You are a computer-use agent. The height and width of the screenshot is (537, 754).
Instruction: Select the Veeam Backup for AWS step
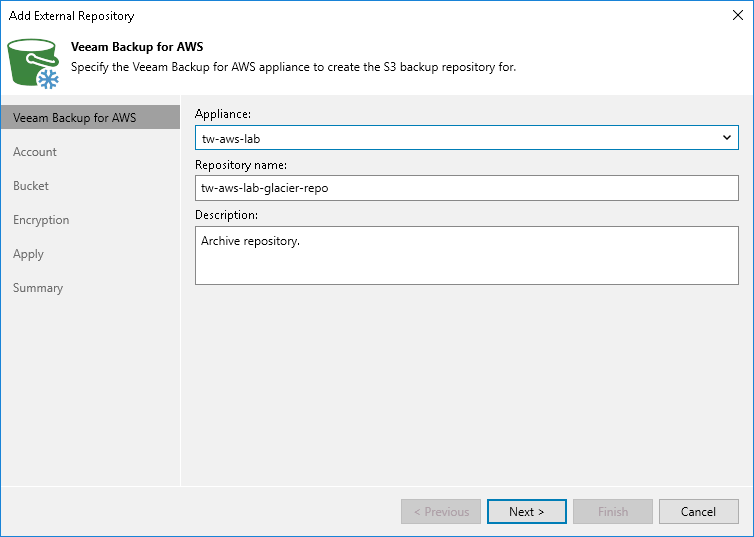(75, 118)
